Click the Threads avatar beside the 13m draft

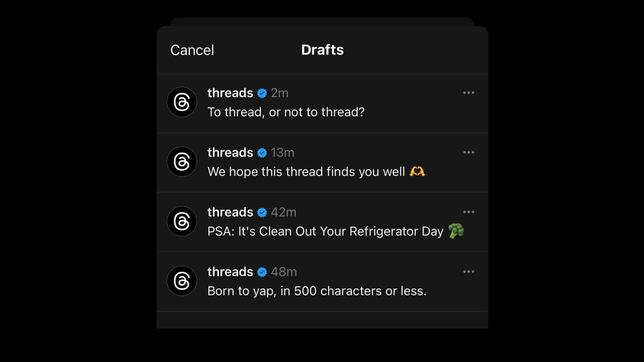(x=182, y=162)
